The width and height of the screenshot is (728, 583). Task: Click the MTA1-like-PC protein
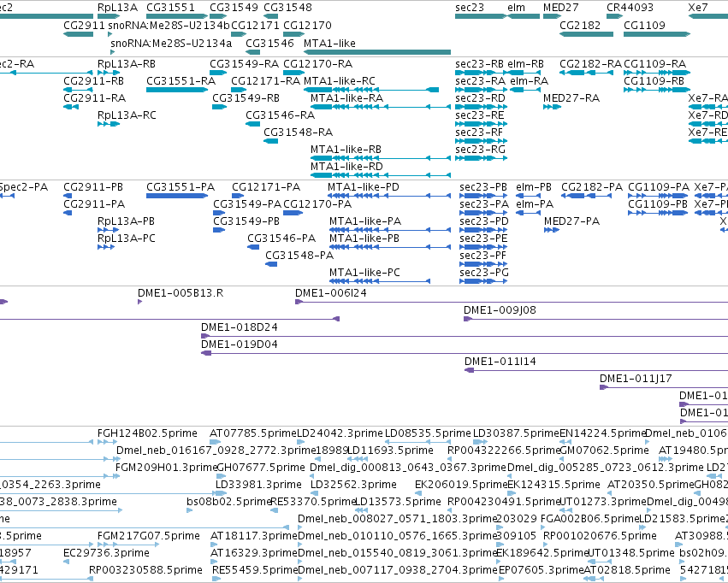(x=380, y=281)
